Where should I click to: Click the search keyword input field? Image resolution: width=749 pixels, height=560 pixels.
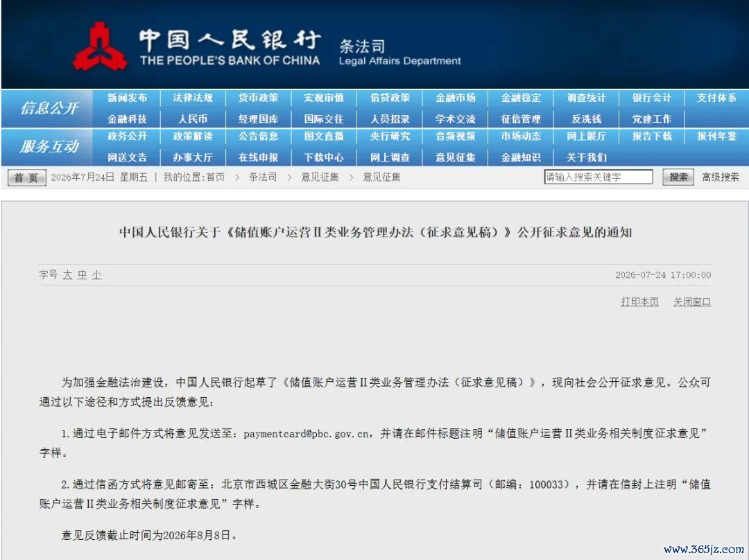coord(599,177)
